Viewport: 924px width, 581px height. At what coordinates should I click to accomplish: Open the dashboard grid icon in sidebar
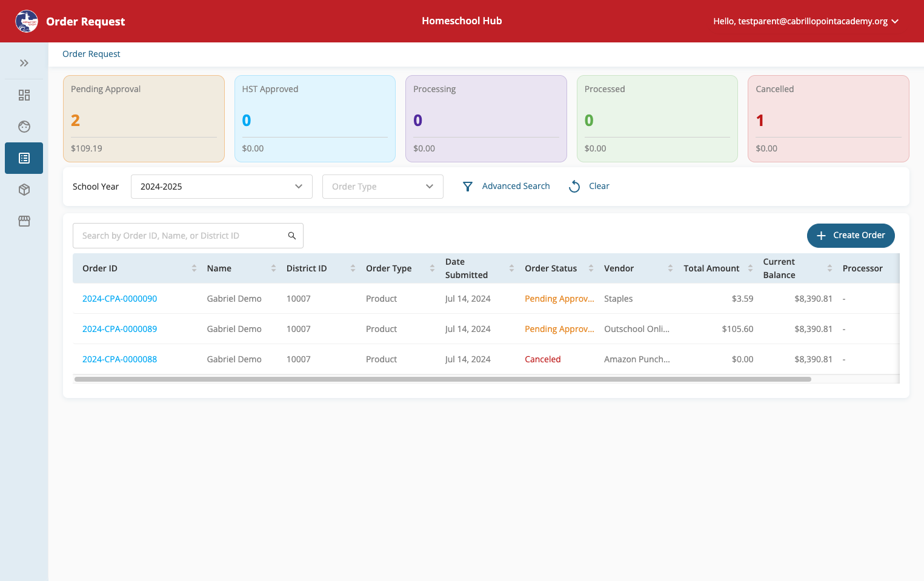[24, 95]
